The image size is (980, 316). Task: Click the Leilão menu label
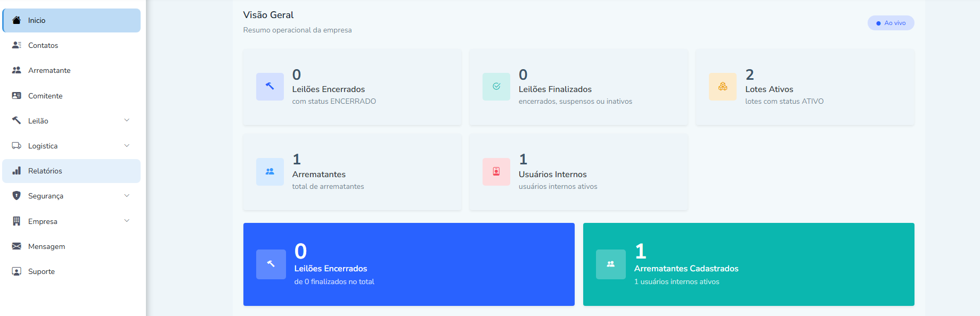[38, 121]
